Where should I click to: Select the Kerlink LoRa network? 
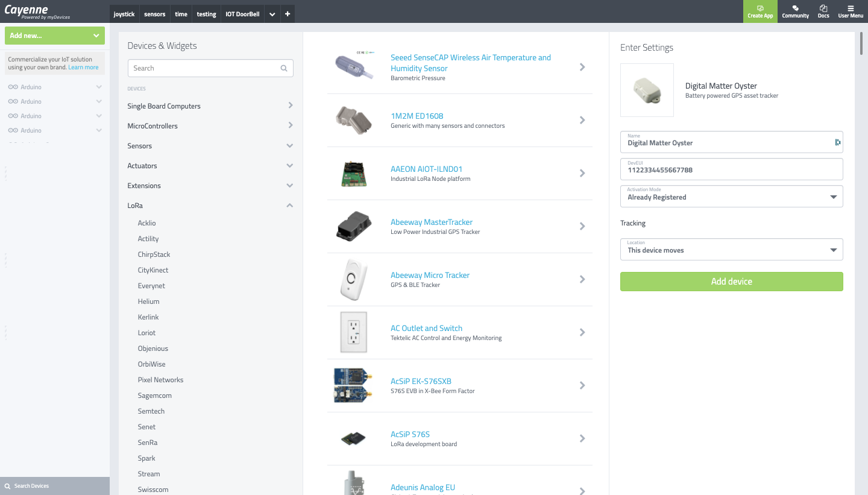(148, 317)
